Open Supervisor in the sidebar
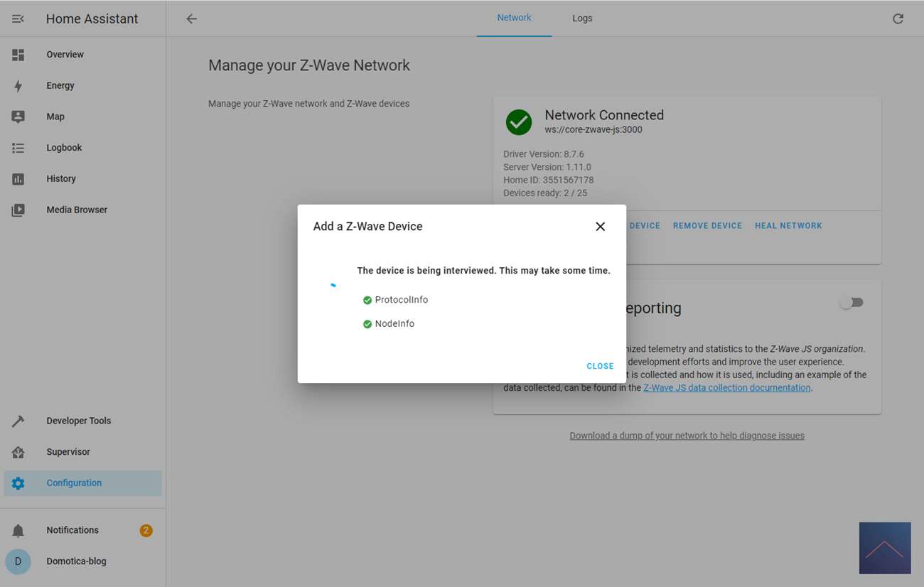Image resolution: width=924 pixels, height=587 pixels. [82, 452]
